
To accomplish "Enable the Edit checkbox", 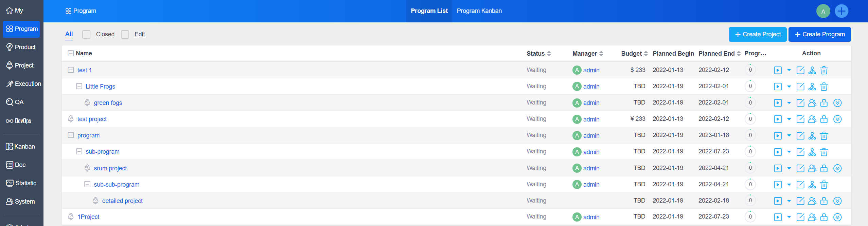I will click(125, 34).
